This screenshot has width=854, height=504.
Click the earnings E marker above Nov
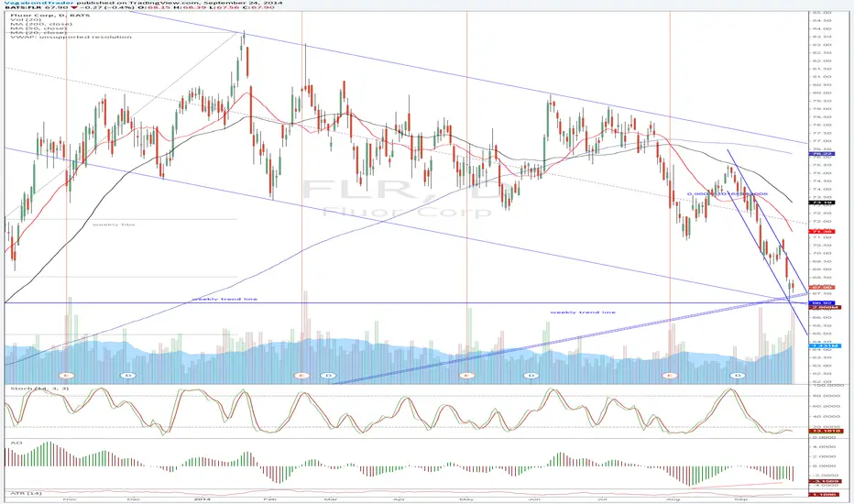pos(67,376)
